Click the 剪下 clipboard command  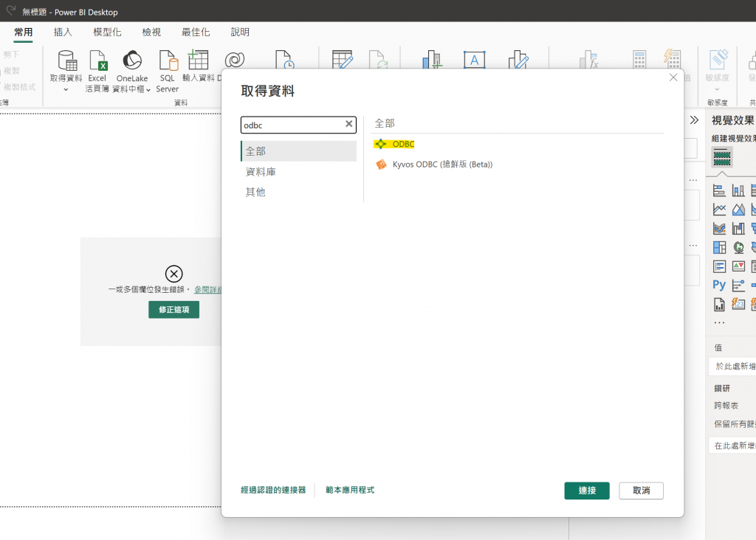pyautogui.click(x=11, y=55)
